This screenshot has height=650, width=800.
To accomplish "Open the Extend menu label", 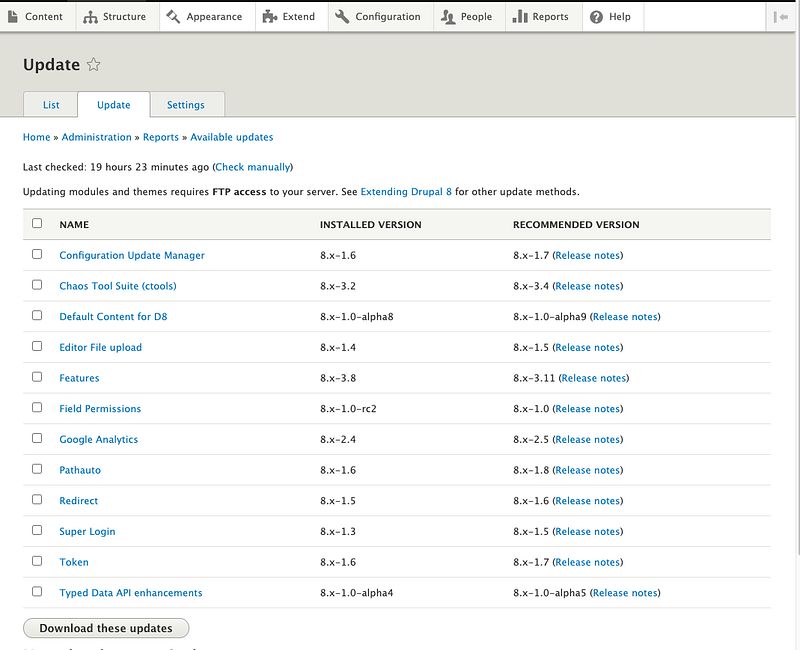I will point(298,17).
